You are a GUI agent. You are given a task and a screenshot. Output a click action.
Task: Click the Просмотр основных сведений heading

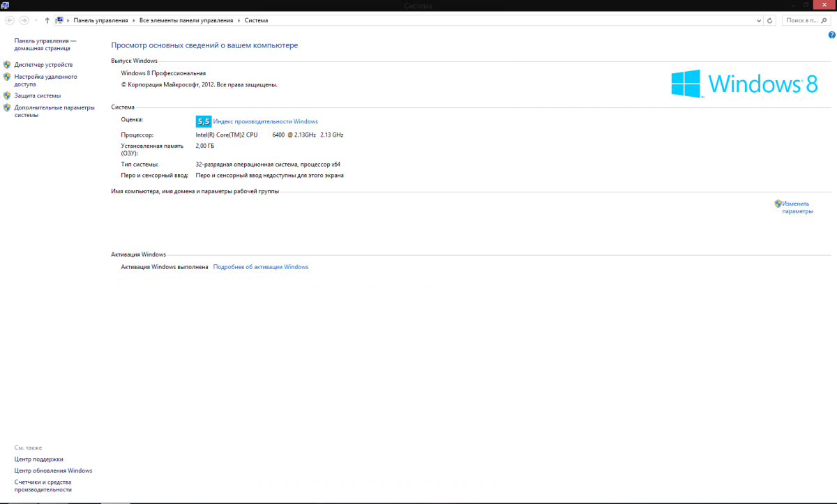pyautogui.click(x=205, y=45)
